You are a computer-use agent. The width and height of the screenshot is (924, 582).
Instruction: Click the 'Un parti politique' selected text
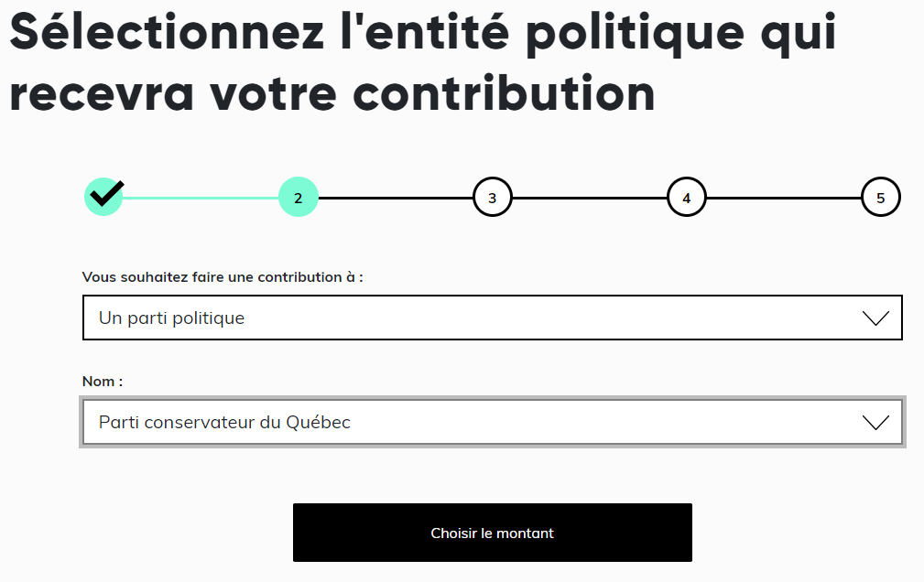click(x=171, y=318)
